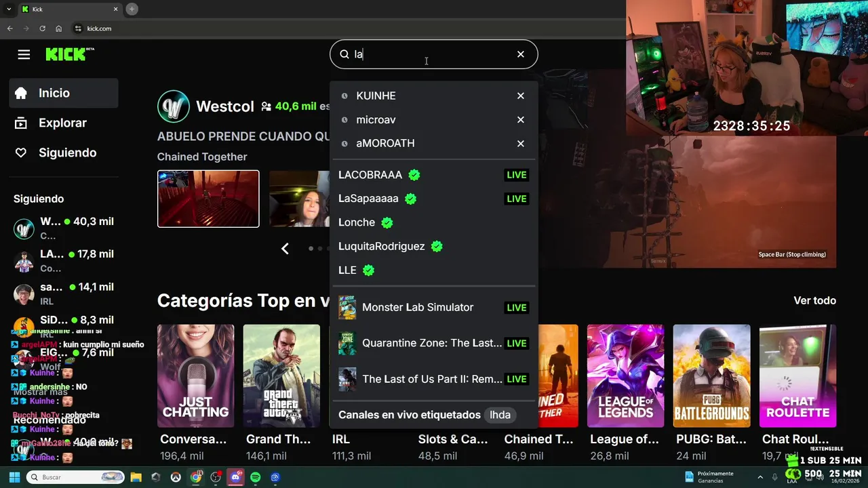Open Westcol avatar in featured stream
The image size is (868, 488).
pyautogui.click(x=174, y=106)
